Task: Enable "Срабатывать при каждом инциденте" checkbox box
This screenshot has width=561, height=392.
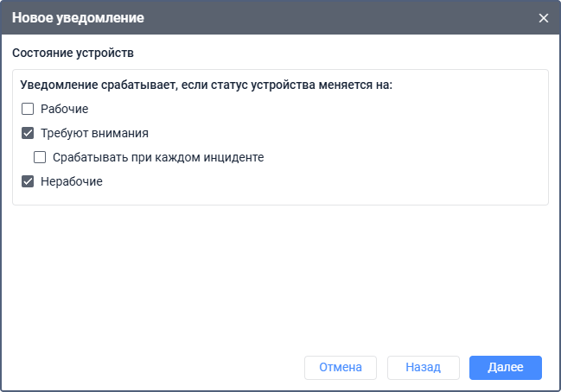Action: pos(40,158)
